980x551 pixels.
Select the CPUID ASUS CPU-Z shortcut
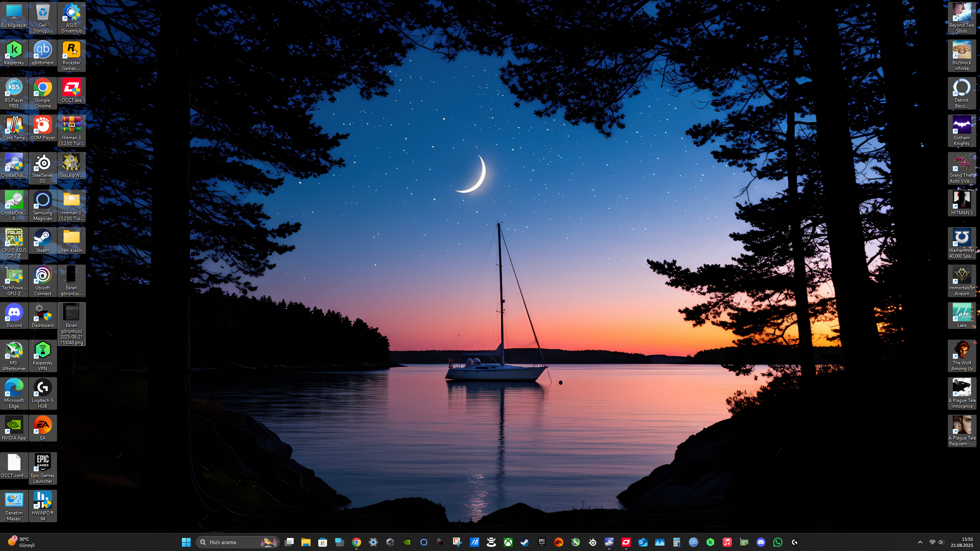click(14, 243)
